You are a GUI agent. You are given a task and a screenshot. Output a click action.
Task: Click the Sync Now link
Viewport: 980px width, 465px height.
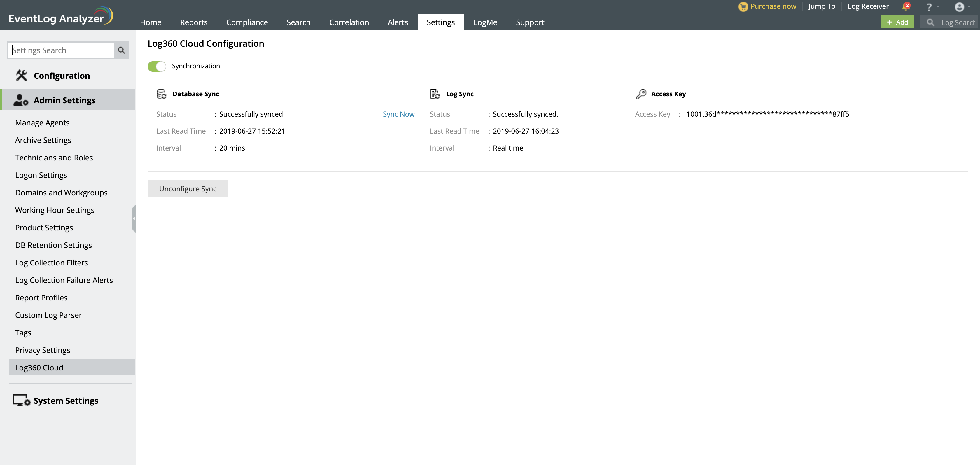[x=398, y=114]
